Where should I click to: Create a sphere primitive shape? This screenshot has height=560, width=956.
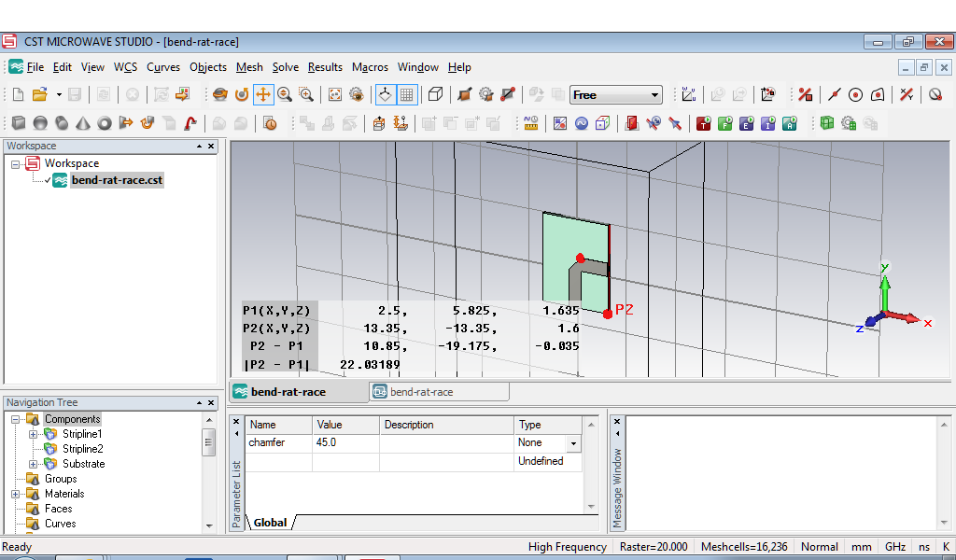pos(39,123)
